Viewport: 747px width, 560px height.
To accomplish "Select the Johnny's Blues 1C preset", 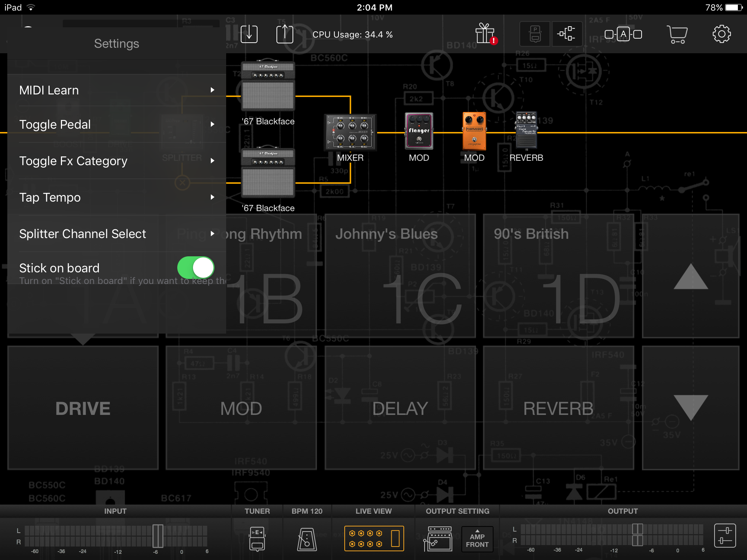I will point(400,276).
